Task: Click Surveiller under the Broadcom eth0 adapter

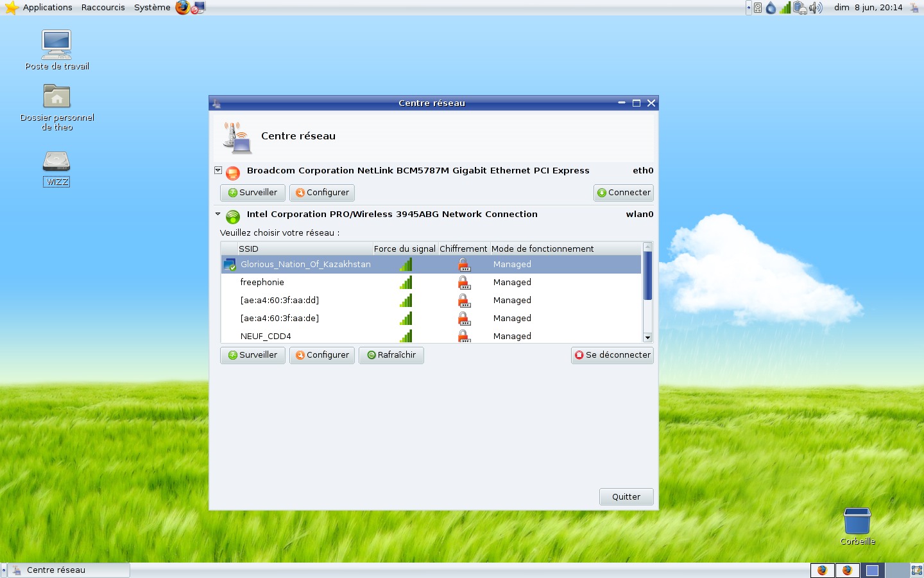Action: coord(253,193)
